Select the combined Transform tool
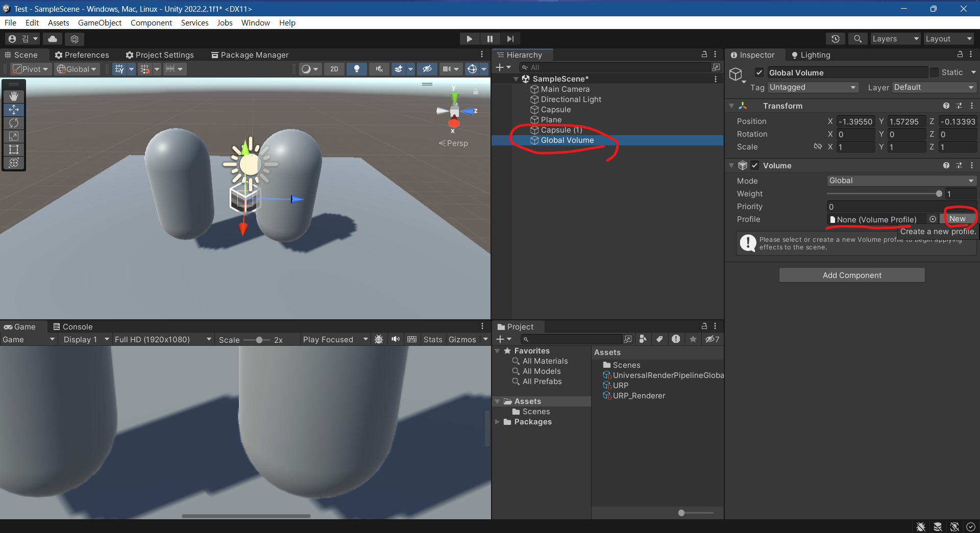The width and height of the screenshot is (980, 533). click(14, 163)
